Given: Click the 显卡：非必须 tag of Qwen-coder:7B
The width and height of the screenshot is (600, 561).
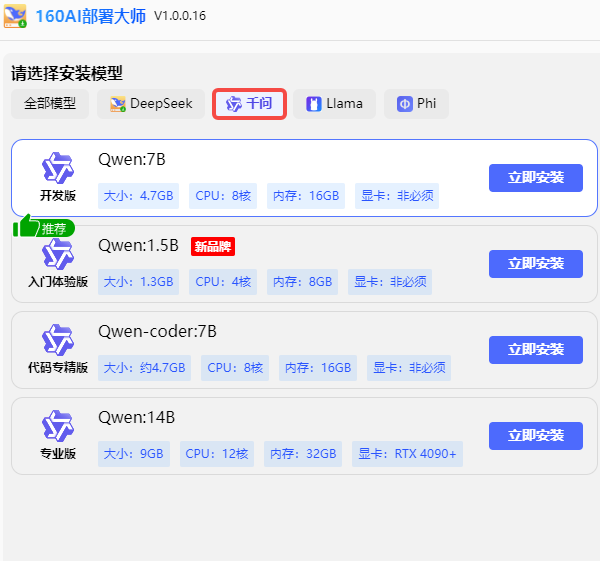Looking at the screenshot, I should point(409,368).
